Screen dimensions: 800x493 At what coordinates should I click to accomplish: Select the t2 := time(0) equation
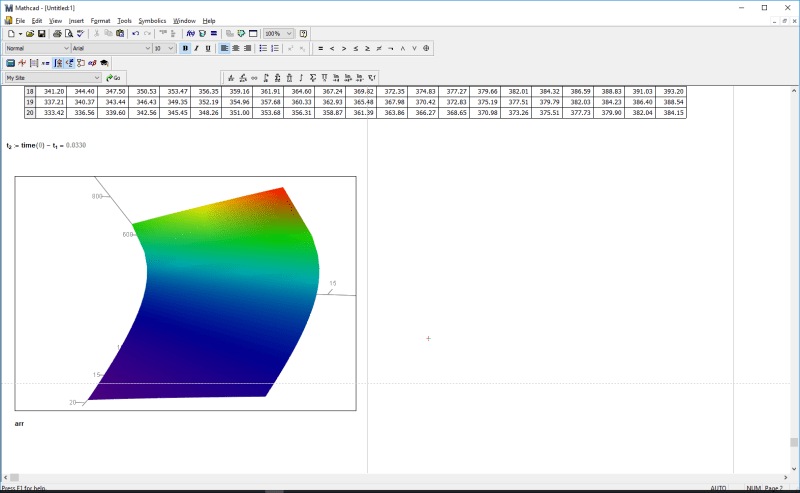pyautogui.click(x=46, y=145)
